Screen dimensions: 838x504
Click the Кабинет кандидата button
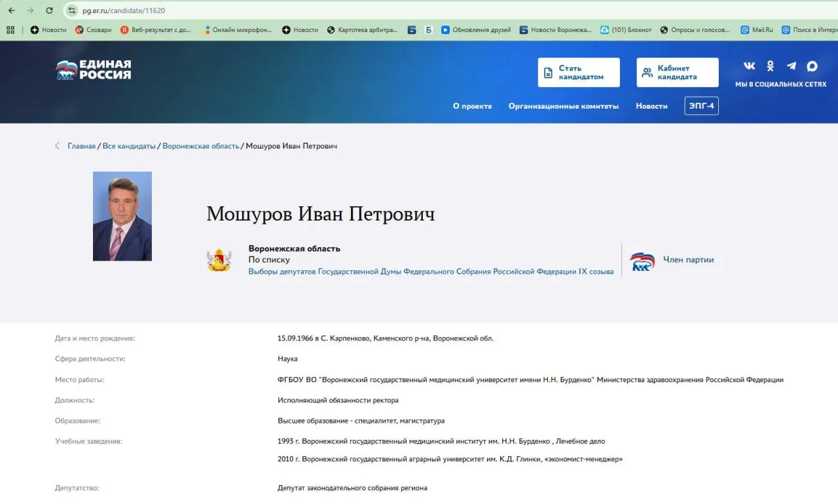tap(677, 72)
